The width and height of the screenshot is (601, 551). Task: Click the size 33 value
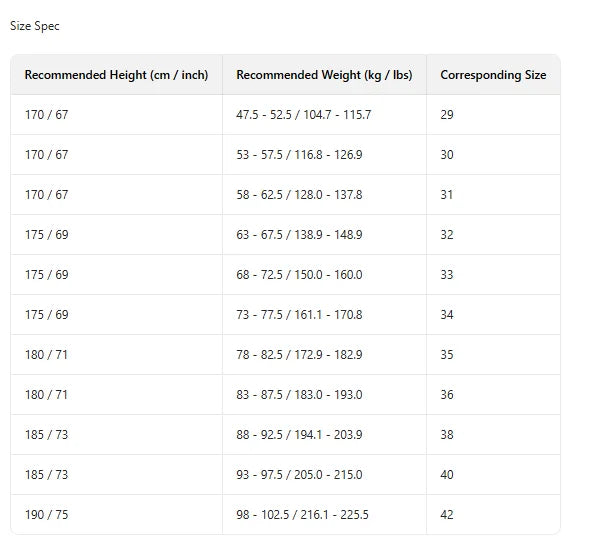[x=447, y=275]
